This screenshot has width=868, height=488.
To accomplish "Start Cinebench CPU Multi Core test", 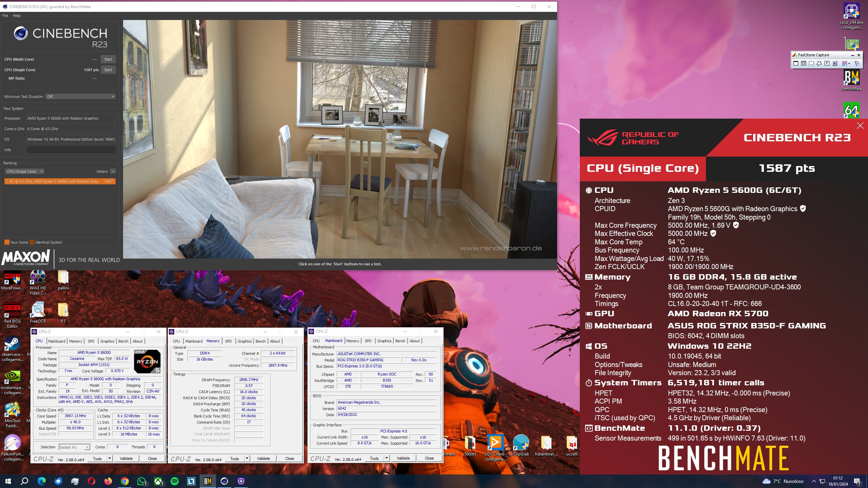I will pyautogui.click(x=108, y=59).
